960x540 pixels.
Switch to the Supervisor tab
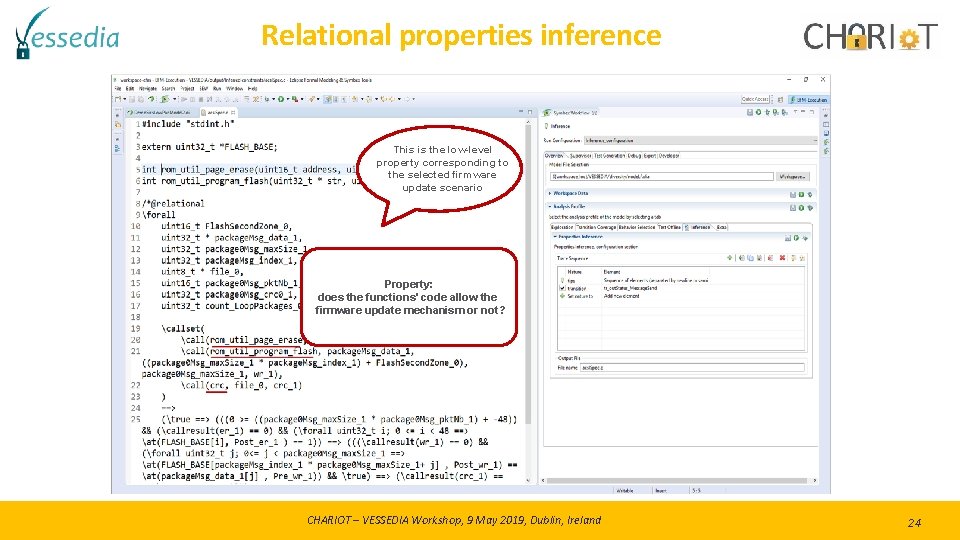(x=580, y=156)
